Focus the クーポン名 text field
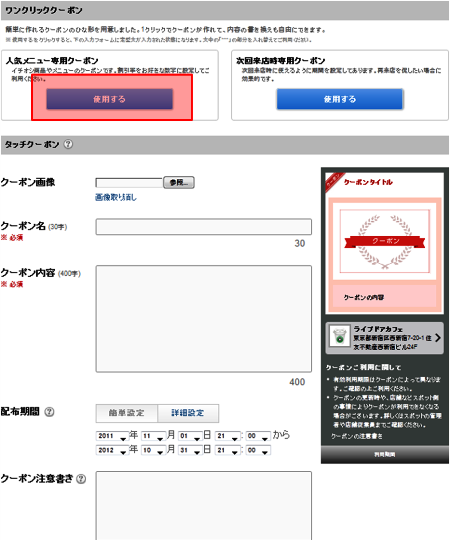Screen dimensions: 450x540 tap(204, 227)
